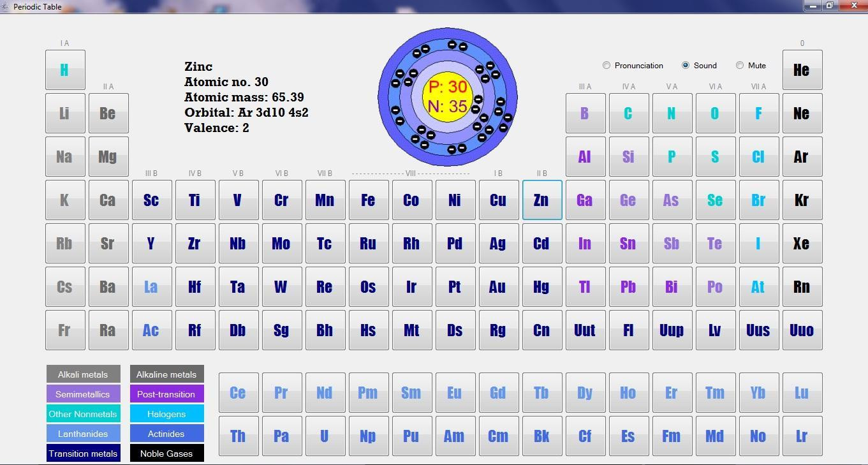868x465 pixels.
Task: Pick the Beryllium (Be) element
Action: pos(108,114)
